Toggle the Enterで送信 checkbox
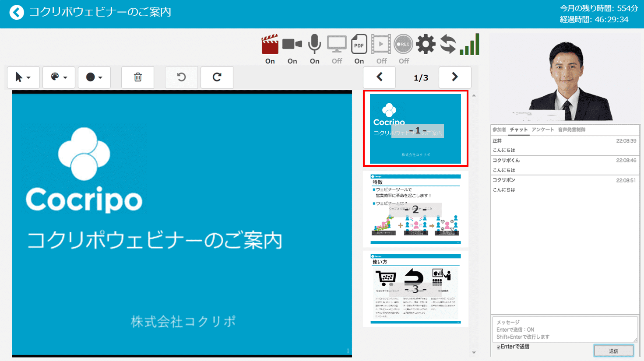The height and width of the screenshot is (361, 644). click(x=499, y=347)
